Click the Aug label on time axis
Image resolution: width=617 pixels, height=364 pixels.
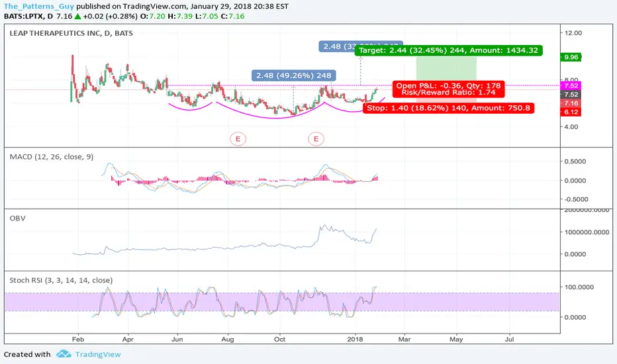[228, 340]
